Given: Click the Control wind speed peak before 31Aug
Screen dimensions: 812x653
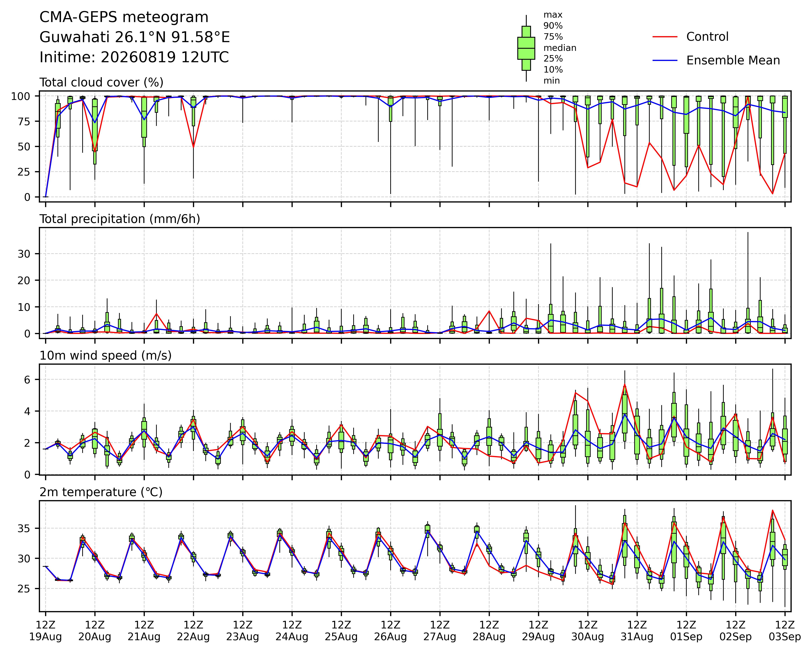Looking at the screenshot, I should click(x=625, y=384).
